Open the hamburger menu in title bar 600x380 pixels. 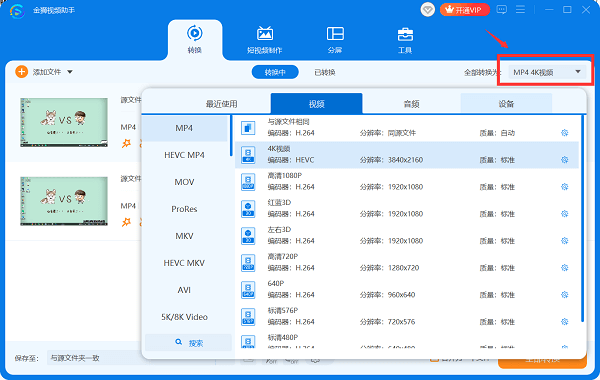point(520,10)
